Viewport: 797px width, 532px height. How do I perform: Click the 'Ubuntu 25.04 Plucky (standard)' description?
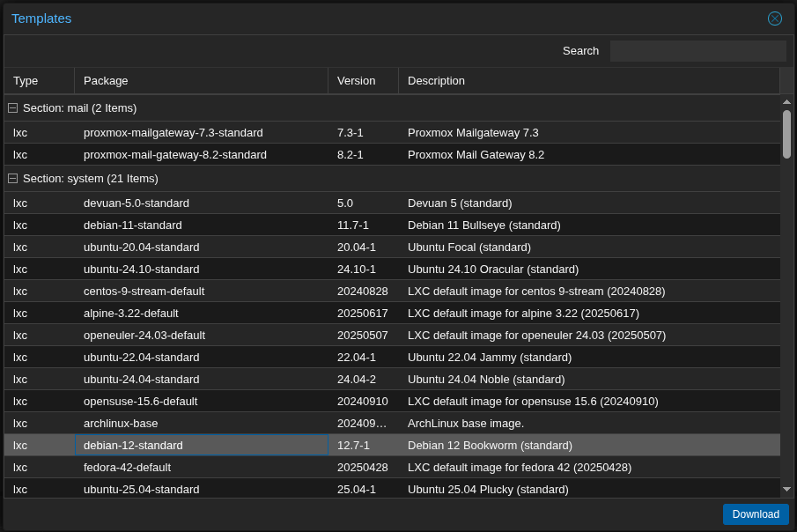pos(488,489)
